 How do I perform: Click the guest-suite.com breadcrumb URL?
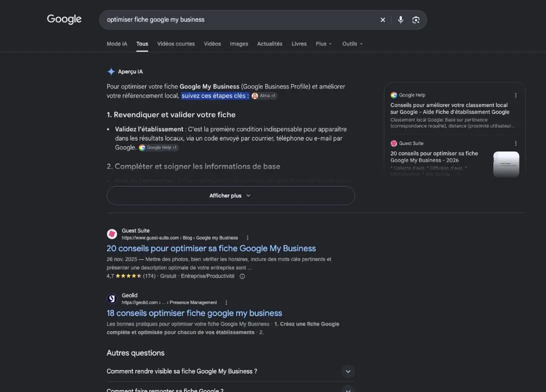pos(180,238)
